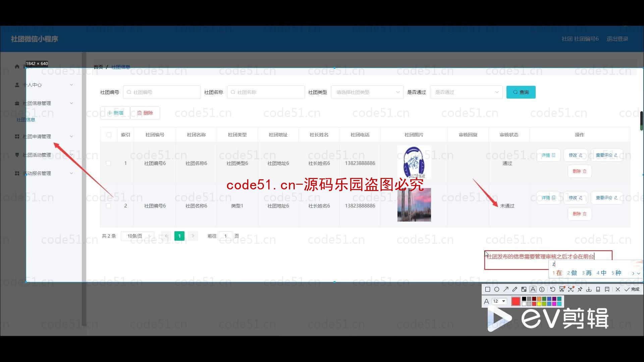Screen dimensions: 644x362
Task: Send screenshot to phone icon
Action: [x=598, y=289]
